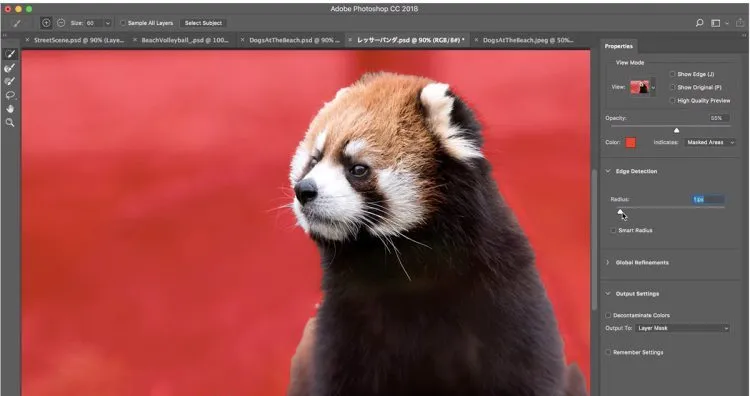Close the BeachVolleyball_.psd tab
The width and height of the screenshot is (750, 396).
tap(135, 40)
